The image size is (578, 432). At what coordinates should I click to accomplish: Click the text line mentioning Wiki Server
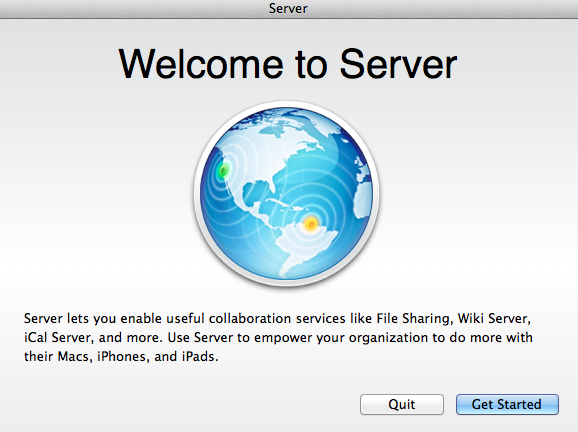tap(277, 318)
